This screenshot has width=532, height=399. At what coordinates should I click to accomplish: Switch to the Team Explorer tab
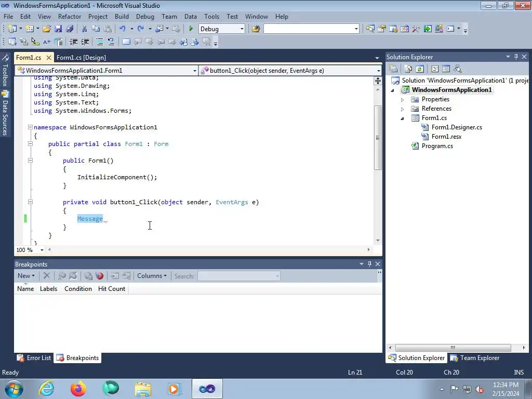pos(475,357)
